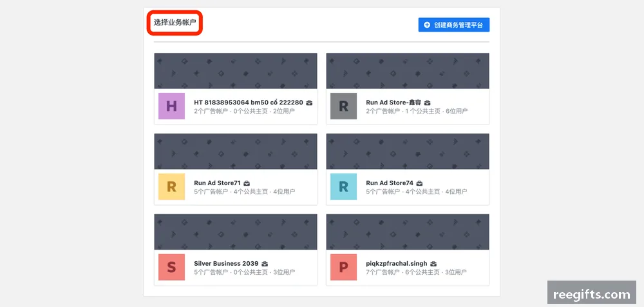Click cover banner of Run Ad Store-鑫容 card

[x=408, y=71]
